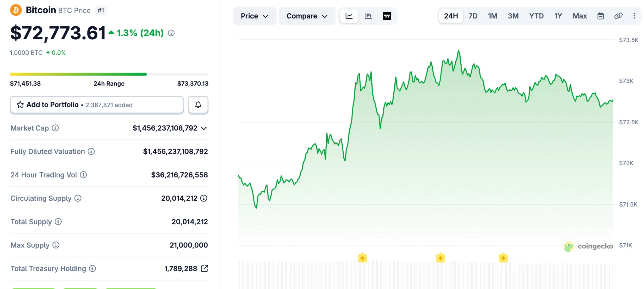This screenshot has height=289, width=644.
Task: Open the TradingView chart view
Action: pyautogui.click(x=386, y=16)
